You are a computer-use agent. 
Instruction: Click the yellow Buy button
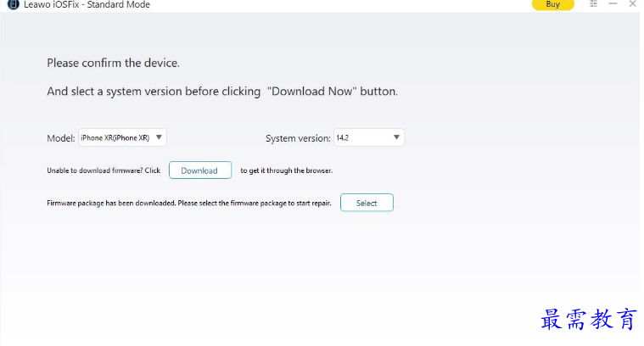tap(553, 4)
